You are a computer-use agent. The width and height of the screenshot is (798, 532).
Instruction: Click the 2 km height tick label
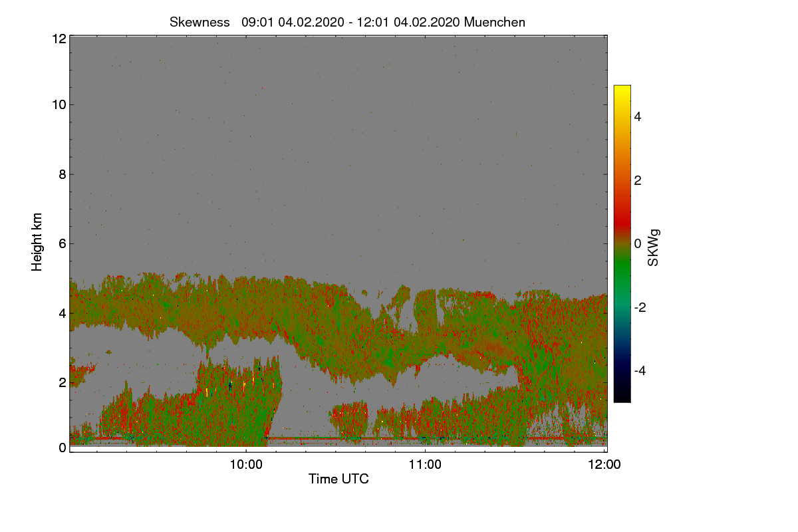62,382
